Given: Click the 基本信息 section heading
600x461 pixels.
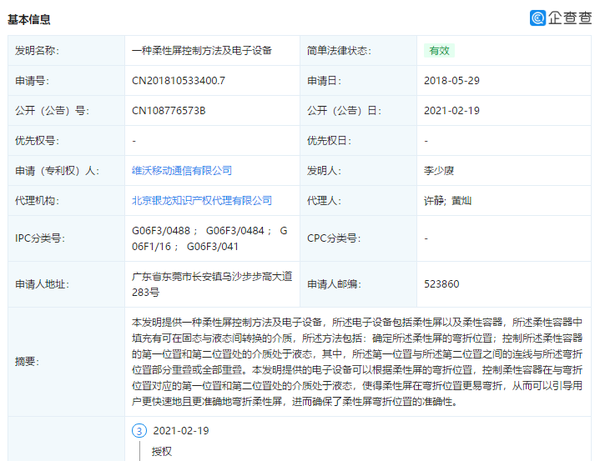Looking at the screenshot, I should coord(29,19).
